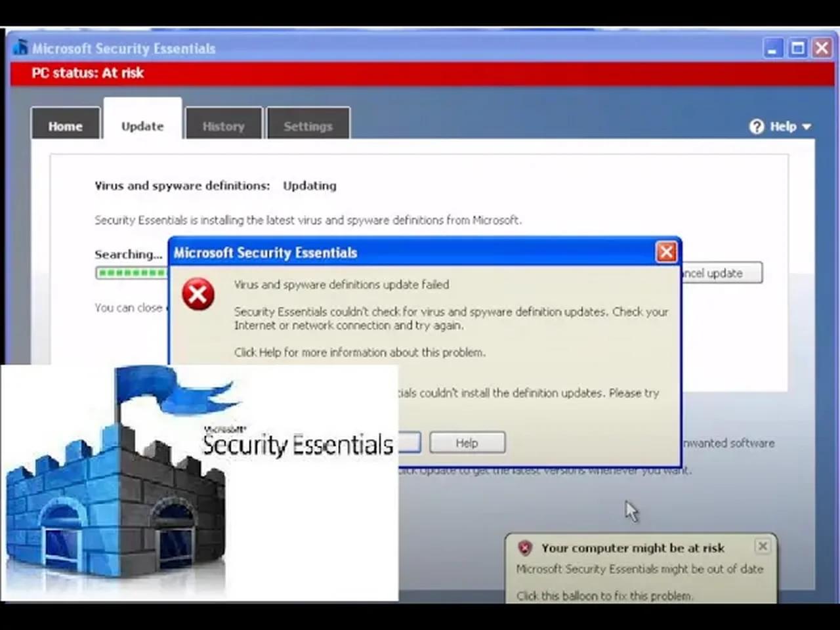Click the Security Essentials wordmark on splash image

point(297,444)
